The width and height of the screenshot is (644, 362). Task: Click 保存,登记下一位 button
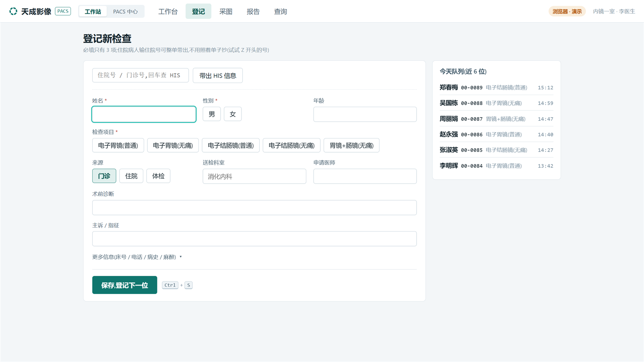125,285
